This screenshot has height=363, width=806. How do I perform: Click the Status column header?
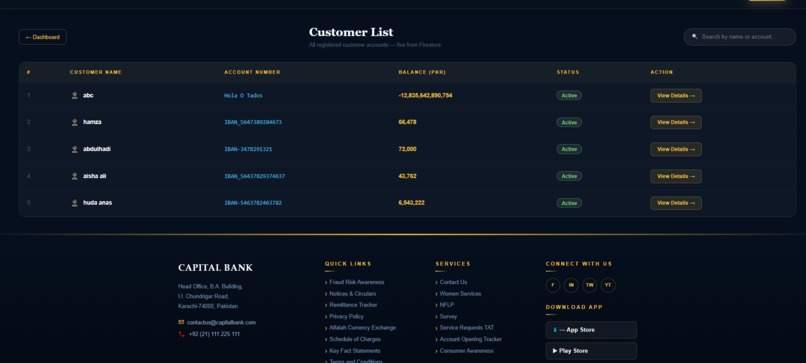[x=567, y=72]
